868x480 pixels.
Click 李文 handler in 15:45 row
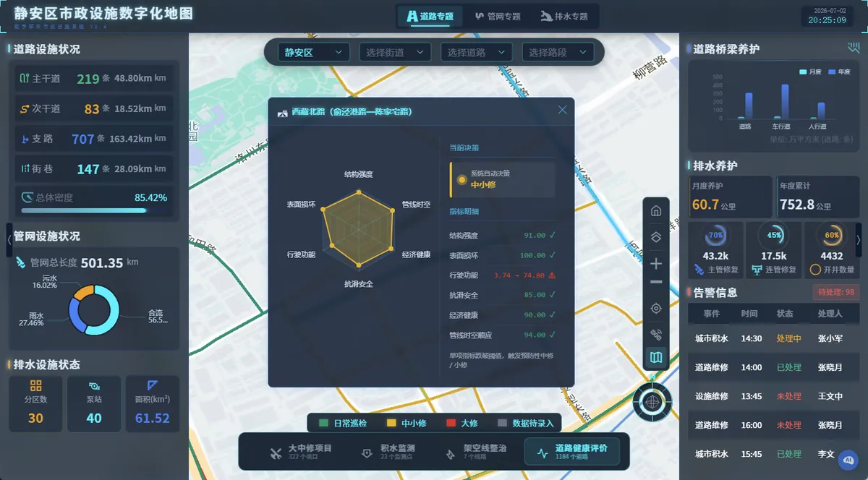point(826,454)
